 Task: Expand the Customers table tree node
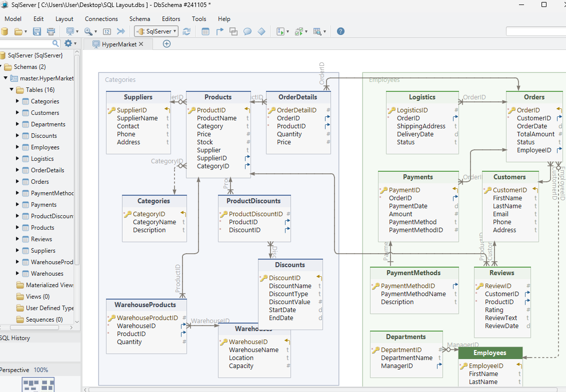[17, 112]
